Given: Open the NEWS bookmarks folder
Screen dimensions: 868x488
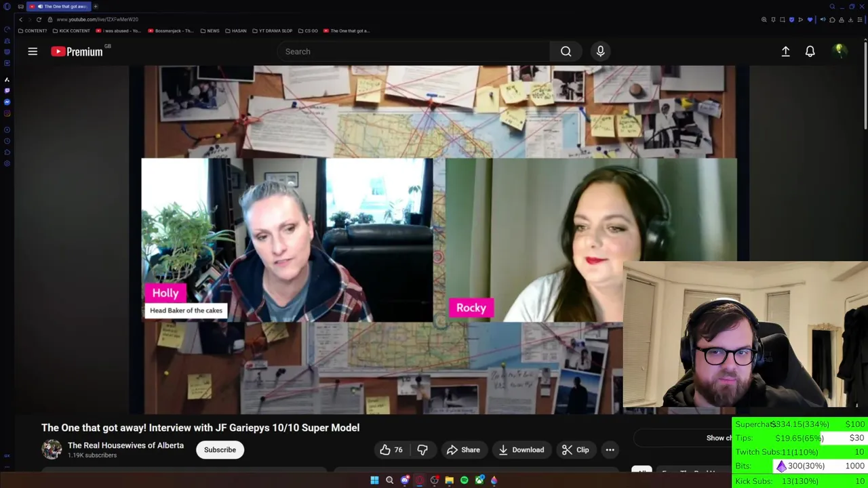Looking at the screenshot, I should 210,30.
